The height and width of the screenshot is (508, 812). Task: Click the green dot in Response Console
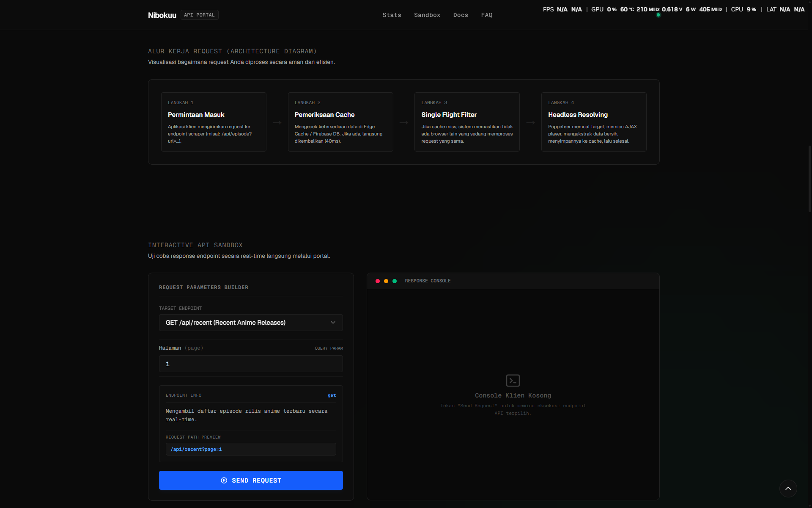click(x=395, y=281)
